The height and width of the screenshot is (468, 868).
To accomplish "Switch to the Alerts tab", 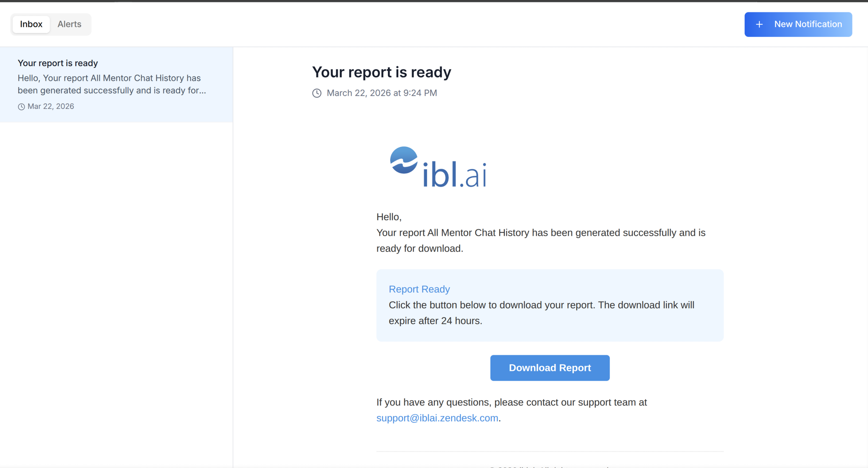I will pyautogui.click(x=69, y=24).
